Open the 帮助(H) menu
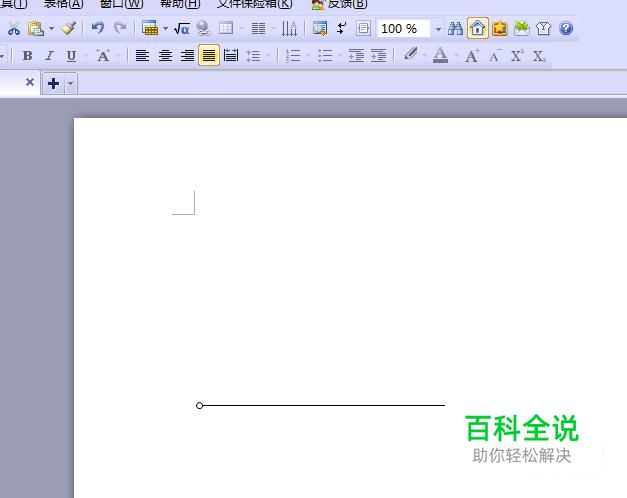The width and height of the screenshot is (627, 498). pos(180,4)
